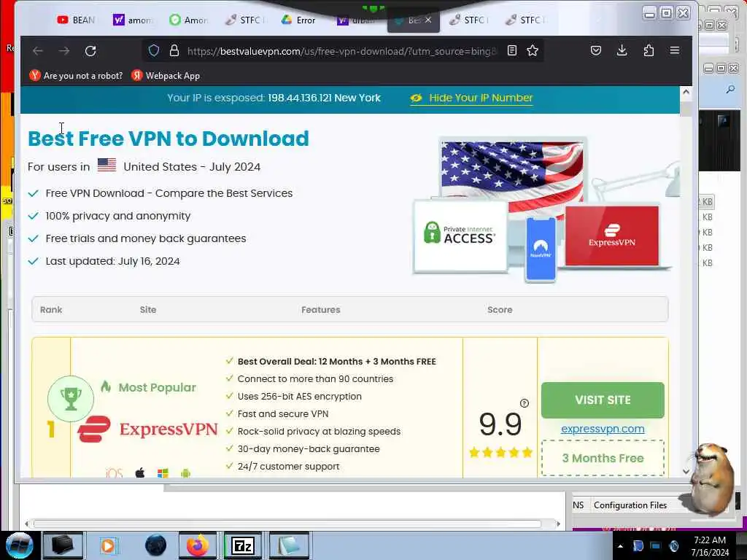Click the Score column header
747x560 pixels.
[x=500, y=309]
